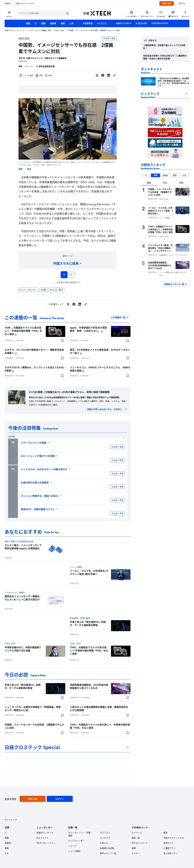Share on LinkedIn next to この記事をシェア

pyautogui.click(x=79, y=304)
